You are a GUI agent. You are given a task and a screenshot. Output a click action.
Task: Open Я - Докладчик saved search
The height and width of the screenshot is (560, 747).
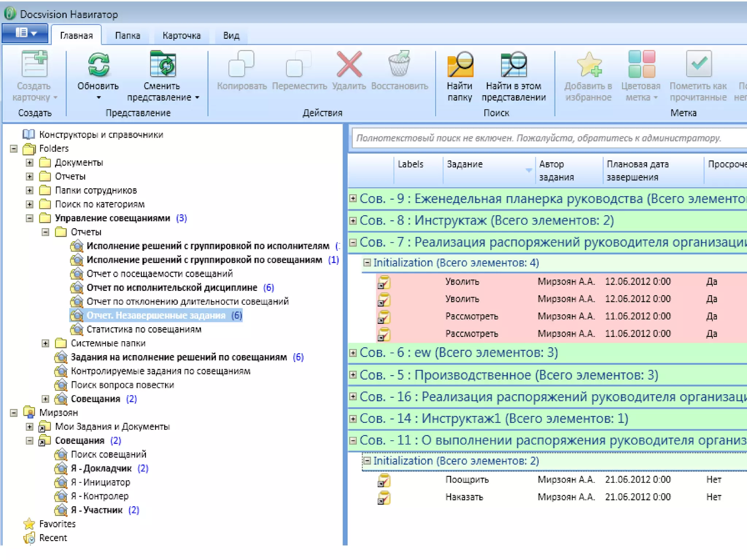click(x=101, y=468)
